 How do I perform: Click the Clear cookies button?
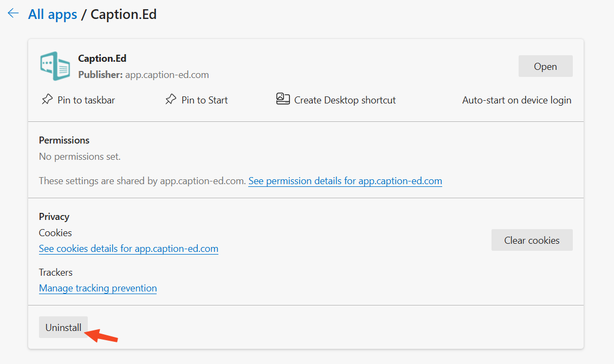(532, 240)
